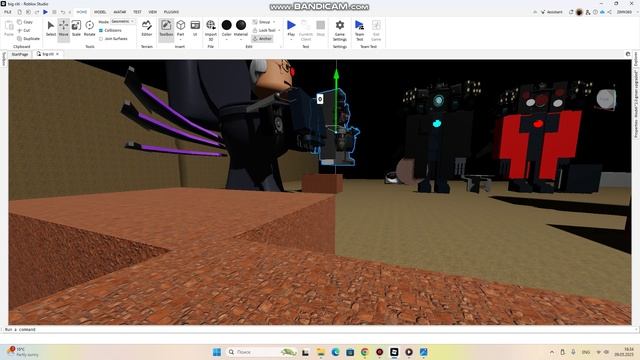Open Microsoft Edge from taskbar
Viewport: 640px width, 360px height.
point(335,352)
